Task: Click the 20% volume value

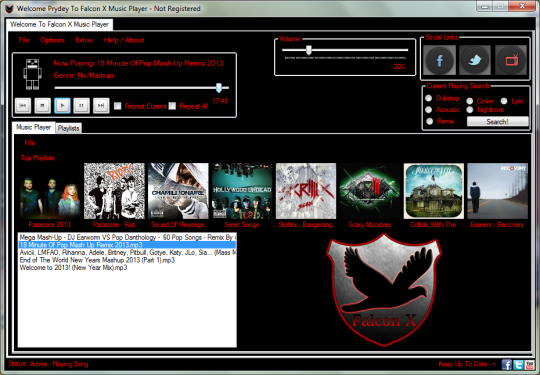Action: pos(399,67)
